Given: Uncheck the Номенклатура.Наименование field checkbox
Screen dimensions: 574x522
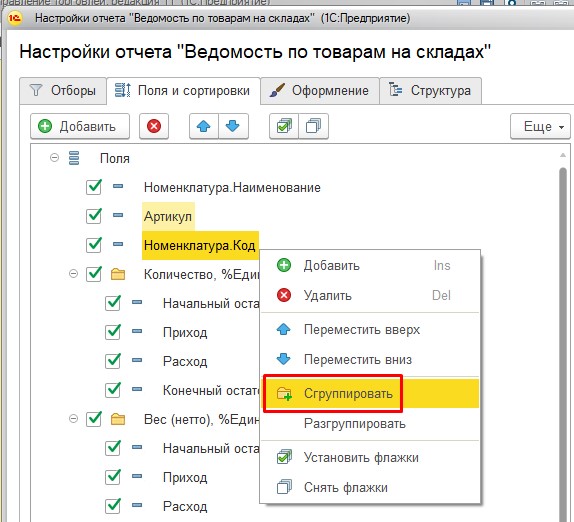Looking at the screenshot, I should click(94, 187).
